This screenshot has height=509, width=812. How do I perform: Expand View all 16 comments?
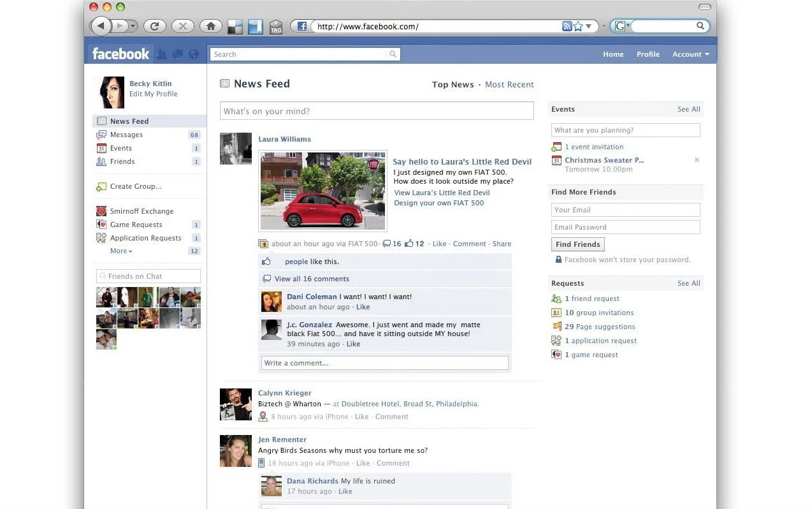click(x=312, y=279)
